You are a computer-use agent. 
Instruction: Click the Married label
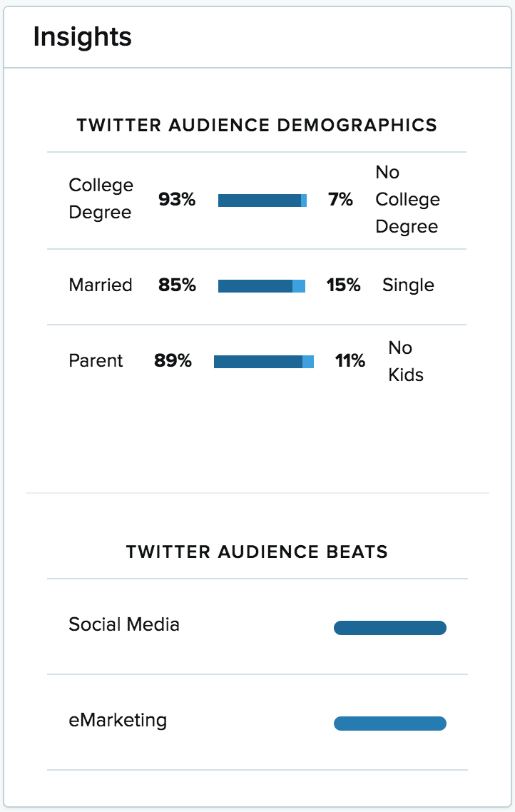tap(100, 285)
